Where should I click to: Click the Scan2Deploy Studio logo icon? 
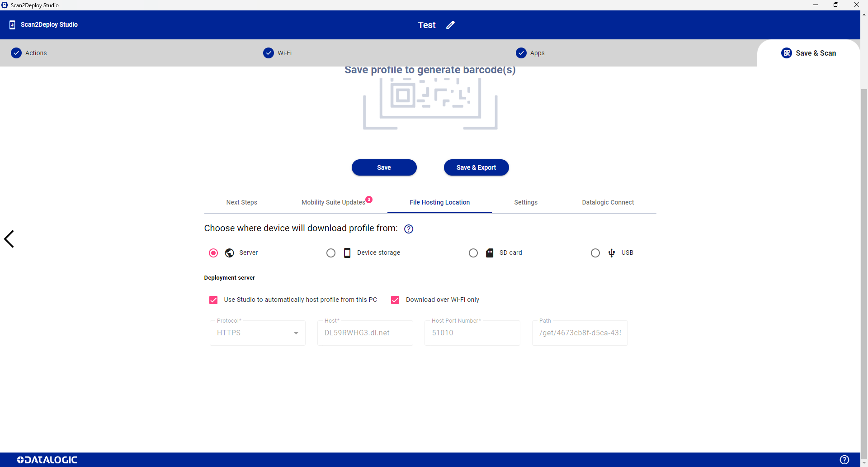12,25
